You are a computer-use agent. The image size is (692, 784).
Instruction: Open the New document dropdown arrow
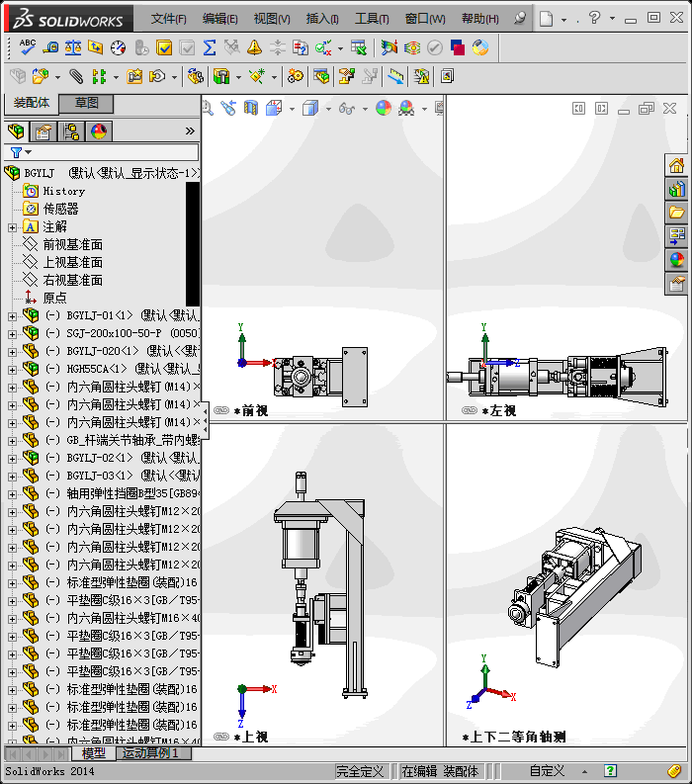click(564, 20)
